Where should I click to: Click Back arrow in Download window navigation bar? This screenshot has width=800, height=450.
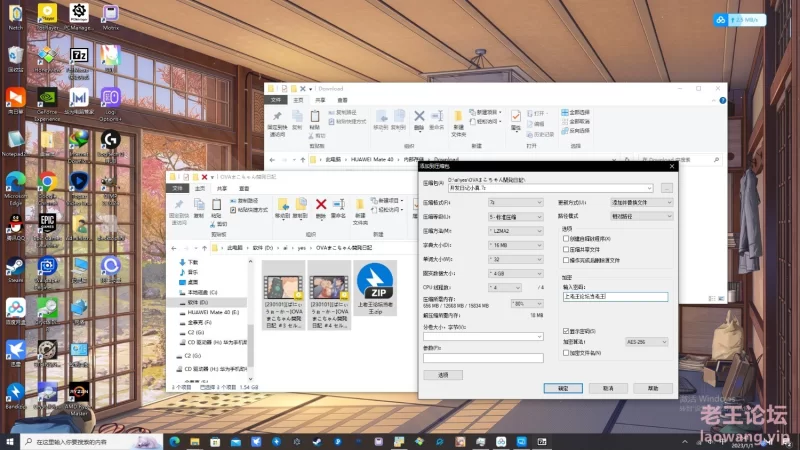[x=272, y=160]
